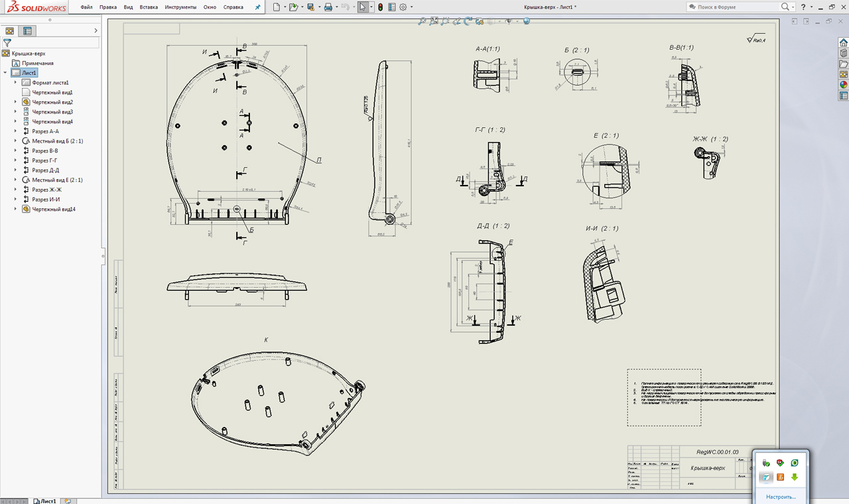849x504 pixels.
Task: Click the Настроить... link in the tray popup
Action: (780, 495)
